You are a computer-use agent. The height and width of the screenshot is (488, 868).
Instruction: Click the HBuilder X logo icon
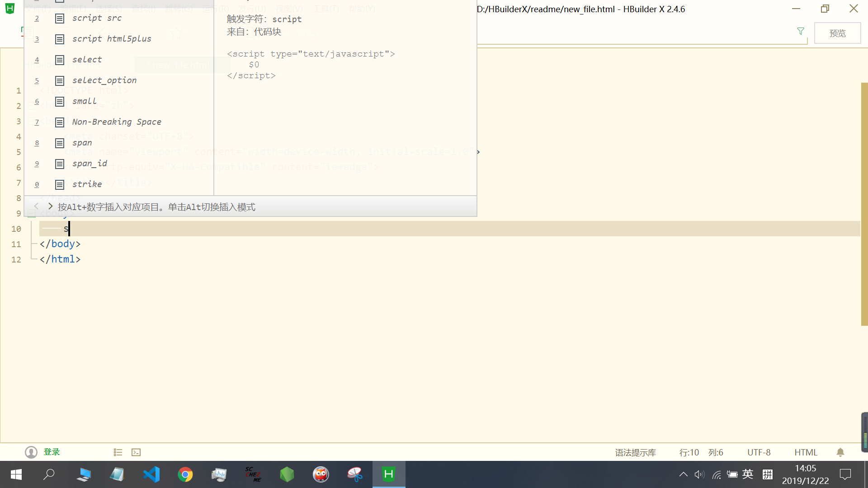10,8
